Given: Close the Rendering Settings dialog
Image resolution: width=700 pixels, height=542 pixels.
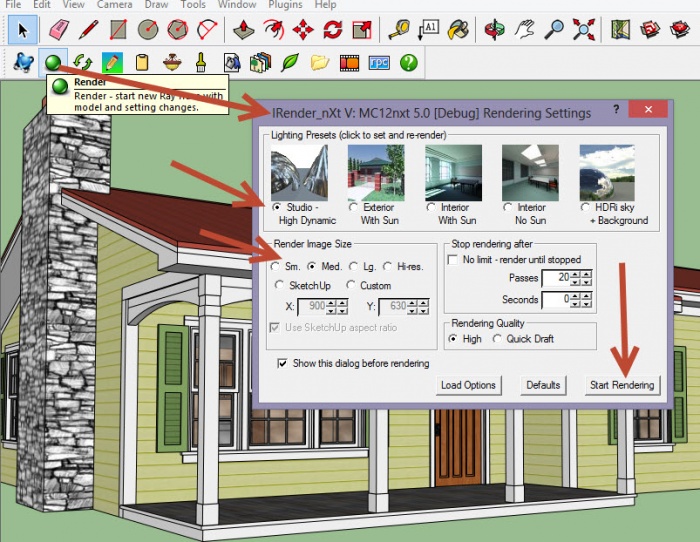Looking at the screenshot, I should [648, 109].
